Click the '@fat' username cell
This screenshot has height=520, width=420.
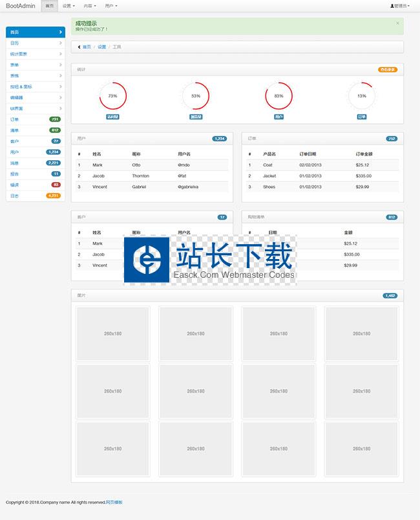[x=182, y=176]
